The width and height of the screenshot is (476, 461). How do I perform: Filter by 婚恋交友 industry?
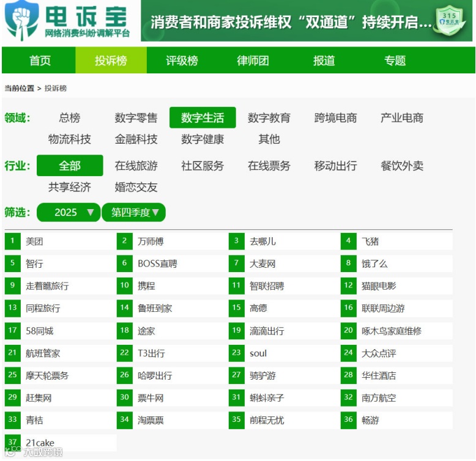point(136,187)
